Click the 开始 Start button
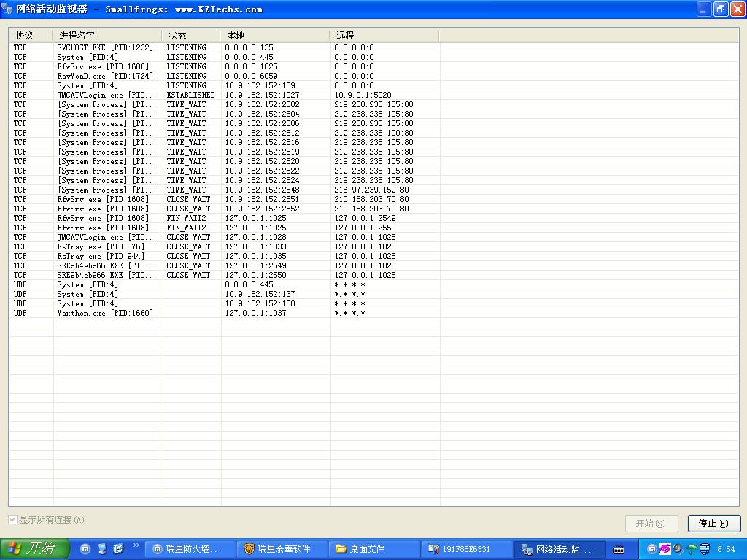This screenshot has height=560, width=747. [35, 548]
